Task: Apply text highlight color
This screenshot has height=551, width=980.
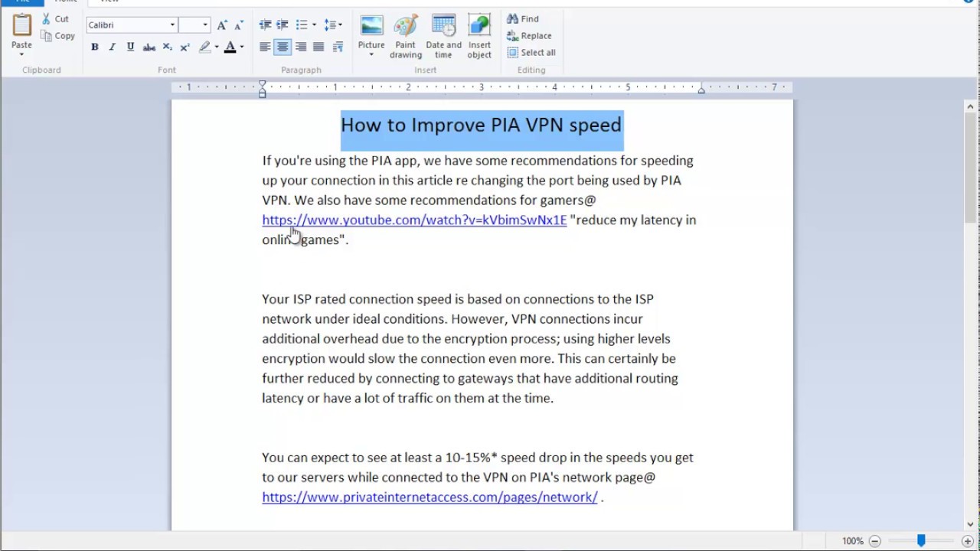Action: 204,47
